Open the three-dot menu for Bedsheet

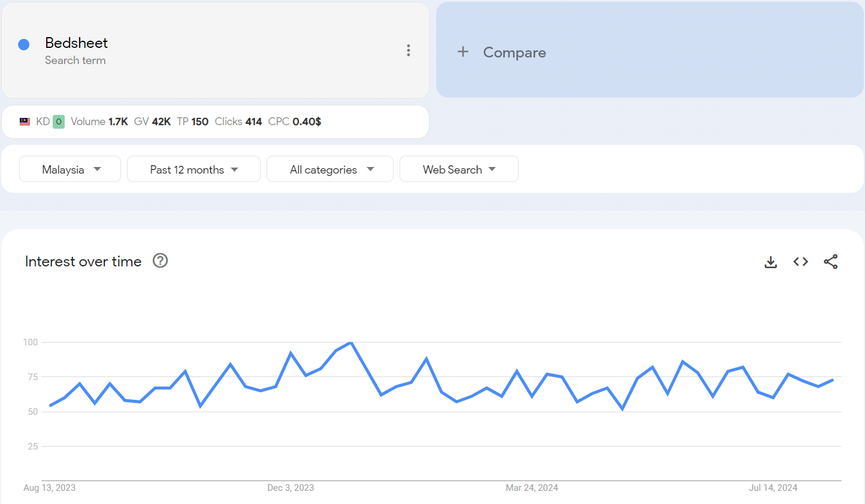pyautogui.click(x=409, y=50)
